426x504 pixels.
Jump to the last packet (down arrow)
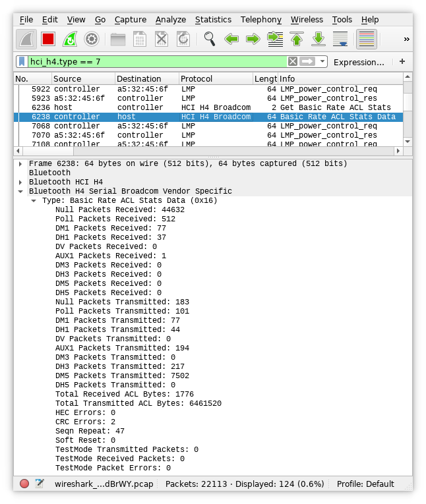pos(319,40)
